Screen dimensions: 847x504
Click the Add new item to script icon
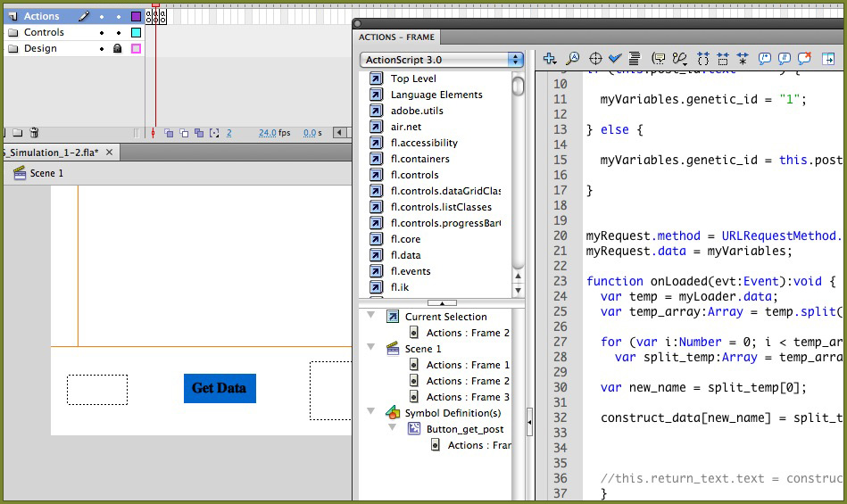click(x=550, y=59)
